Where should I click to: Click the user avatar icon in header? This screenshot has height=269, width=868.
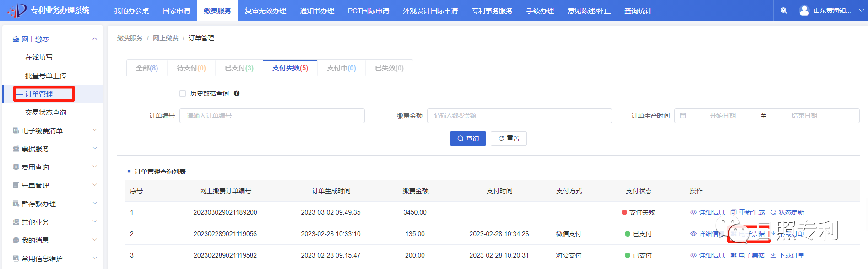(x=804, y=11)
